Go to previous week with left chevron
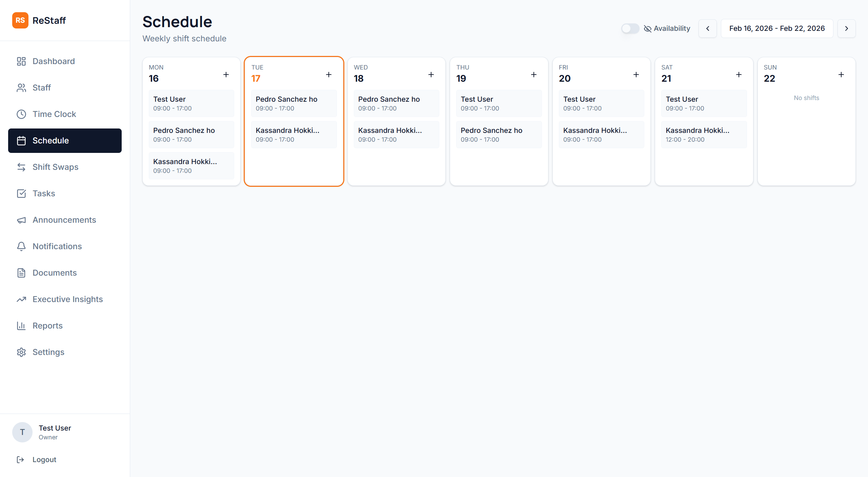Image resolution: width=868 pixels, height=477 pixels. (x=708, y=28)
